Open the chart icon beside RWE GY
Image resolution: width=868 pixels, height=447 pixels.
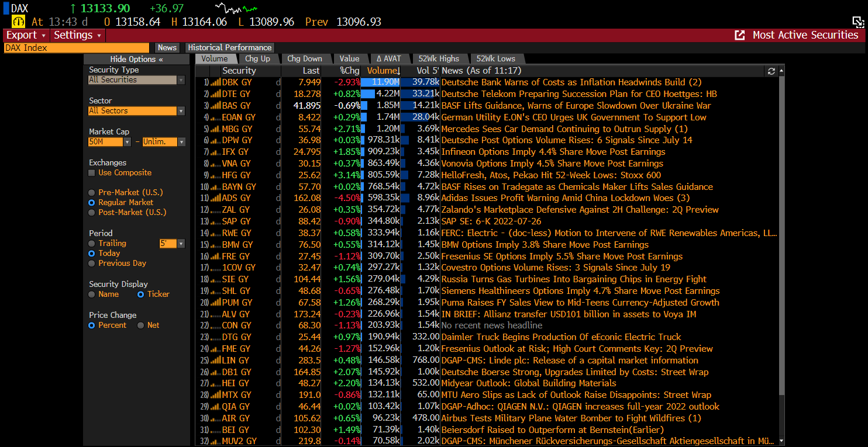pyautogui.click(x=215, y=233)
